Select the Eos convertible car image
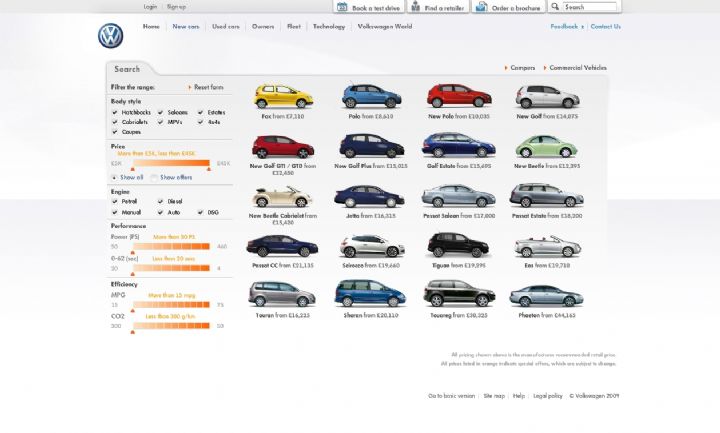This screenshot has height=433, width=720. pyautogui.click(x=547, y=247)
